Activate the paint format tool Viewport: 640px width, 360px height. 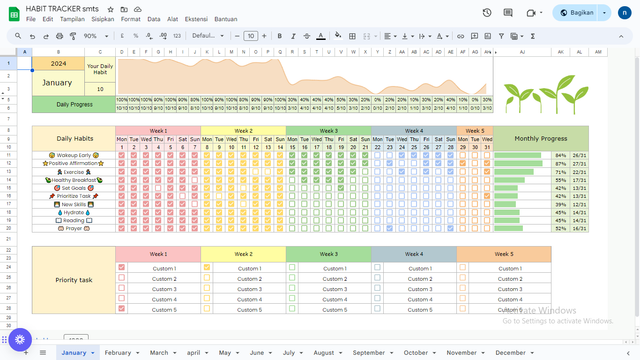[x=73, y=36]
